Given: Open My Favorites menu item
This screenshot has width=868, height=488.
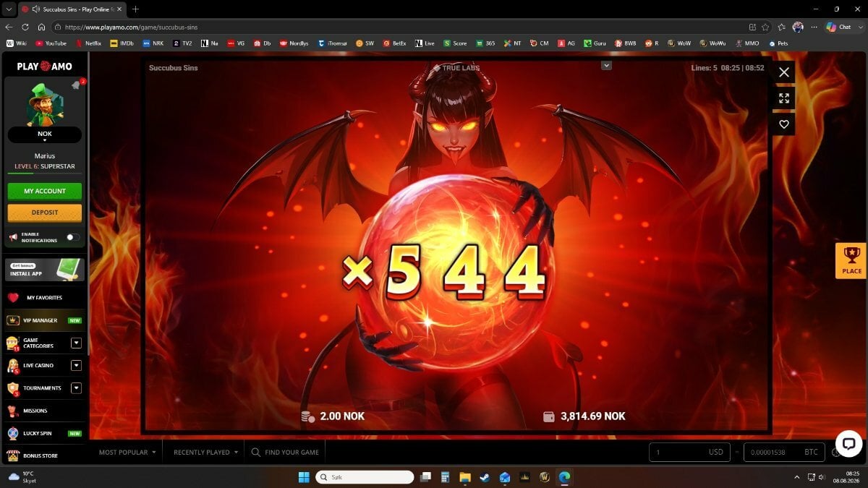Looking at the screenshot, I should (x=44, y=297).
